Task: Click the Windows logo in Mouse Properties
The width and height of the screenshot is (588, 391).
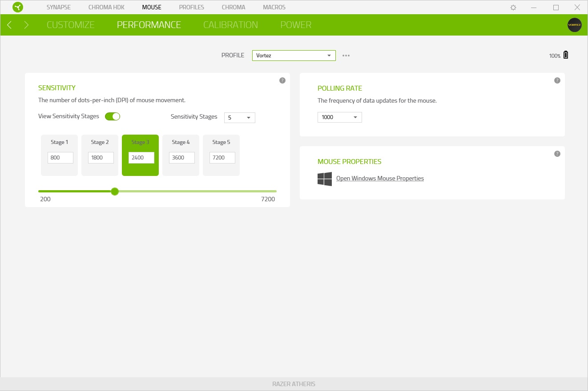Action: click(x=325, y=179)
